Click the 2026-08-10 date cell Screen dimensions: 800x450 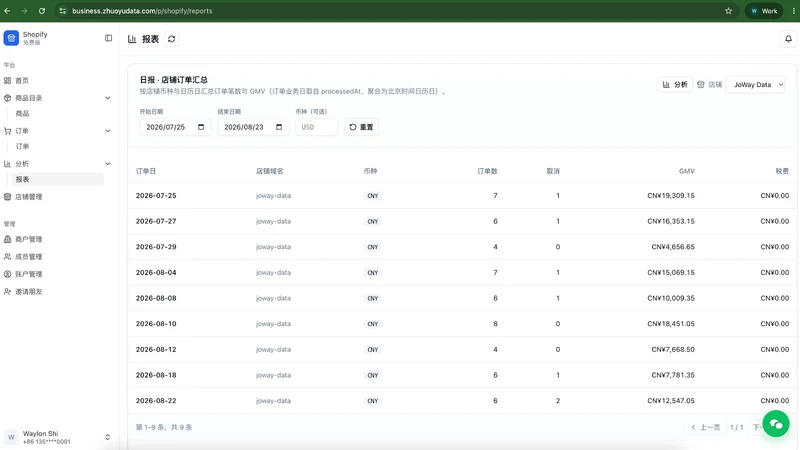coord(156,324)
